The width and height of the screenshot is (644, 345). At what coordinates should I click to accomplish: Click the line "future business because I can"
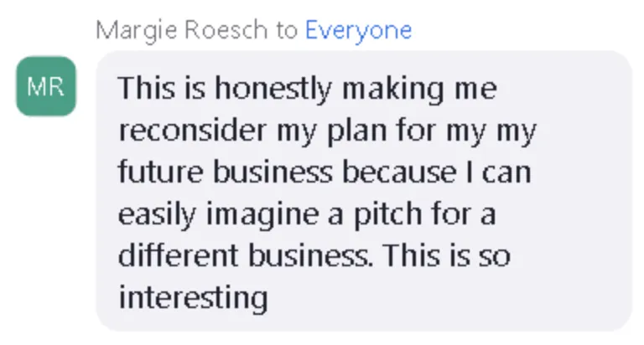pos(325,172)
